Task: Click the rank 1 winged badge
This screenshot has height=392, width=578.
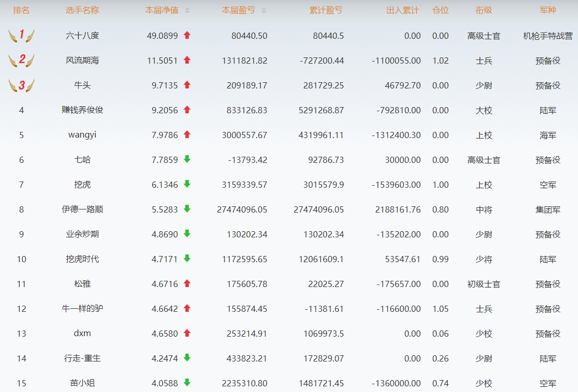Action: [21, 35]
